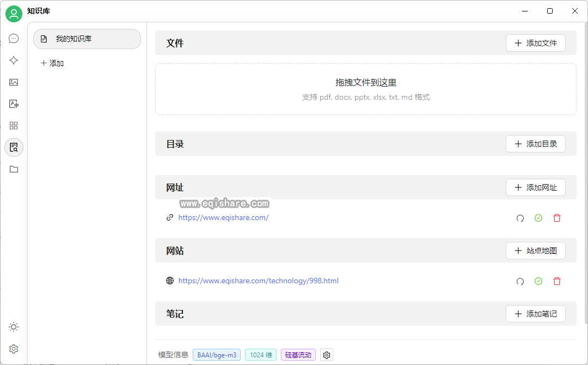Select the 硅基流动 model tag
Image resolution: width=588 pixels, height=365 pixels.
point(298,354)
